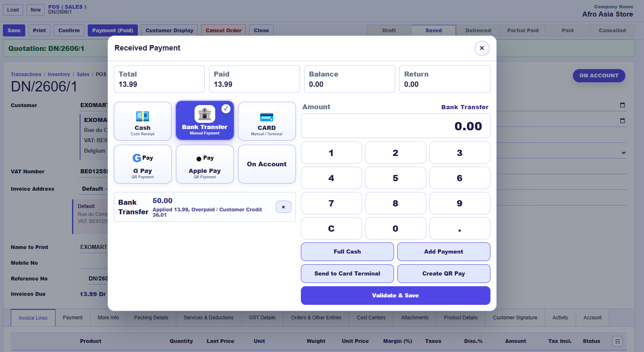This screenshot has width=644, height=352.
Task: Open the Services & Deductions tab
Action: tap(209, 318)
